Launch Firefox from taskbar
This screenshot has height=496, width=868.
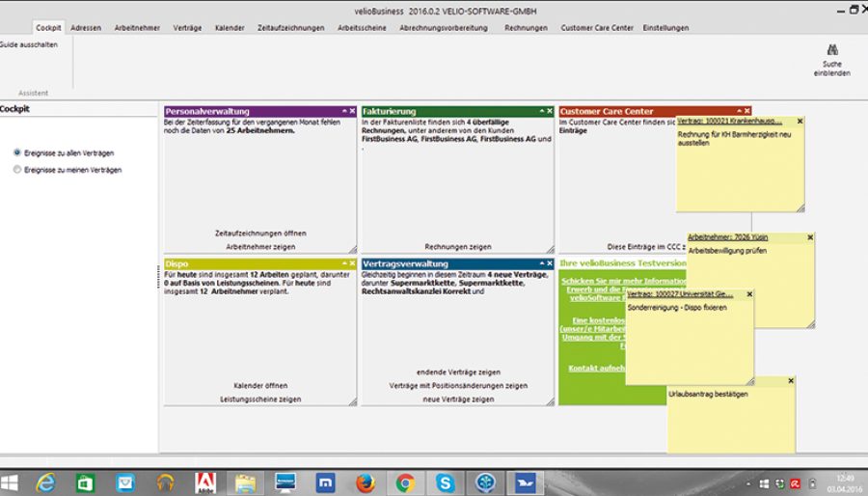point(366,483)
